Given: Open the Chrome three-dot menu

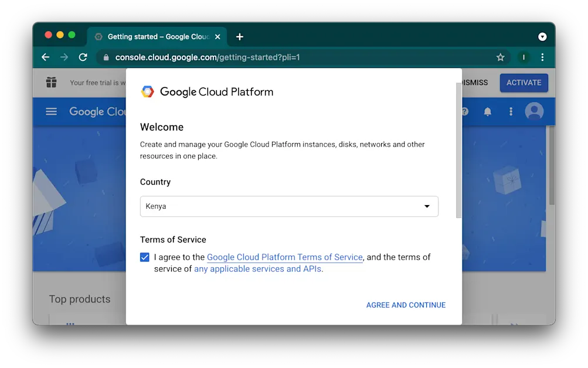Looking at the screenshot, I should click(542, 57).
